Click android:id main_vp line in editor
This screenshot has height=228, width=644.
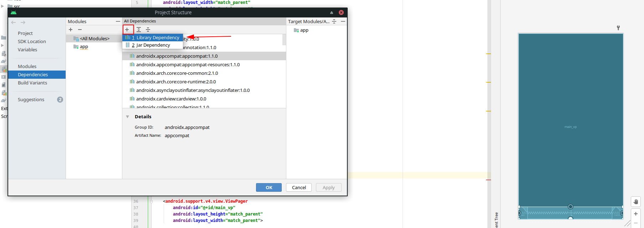(x=204, y=208)
